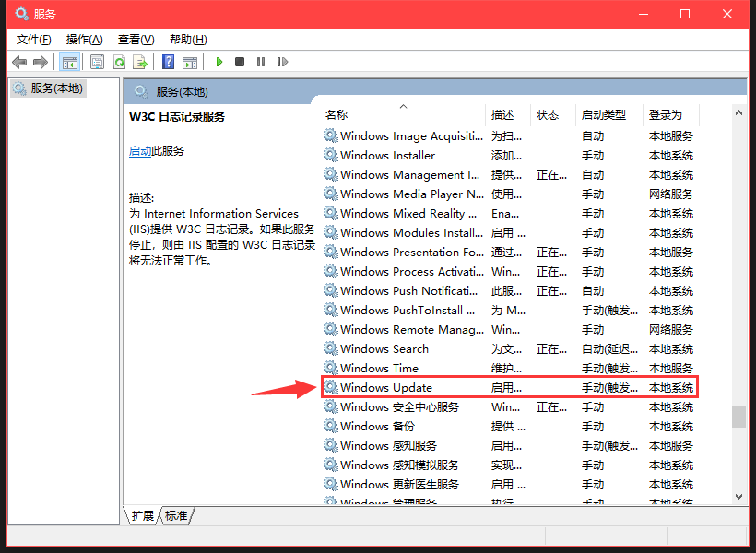Select Windows Presentation Foundation service

pos(510,253)
